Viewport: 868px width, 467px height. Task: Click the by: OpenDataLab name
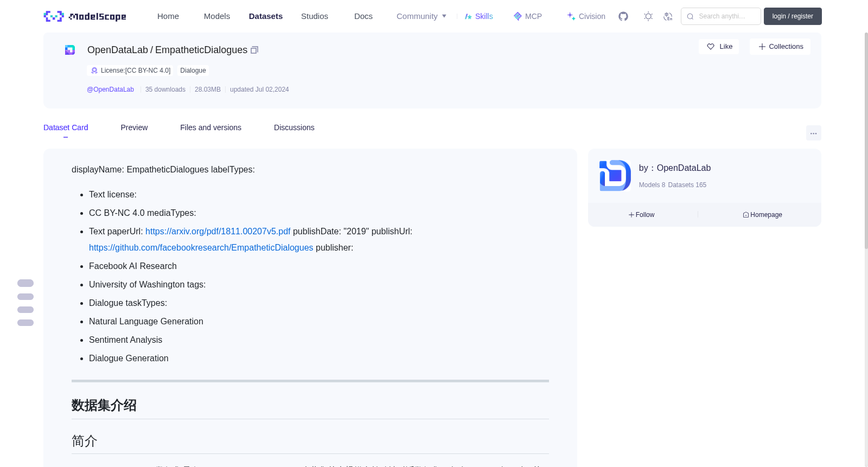pos(675,168)
